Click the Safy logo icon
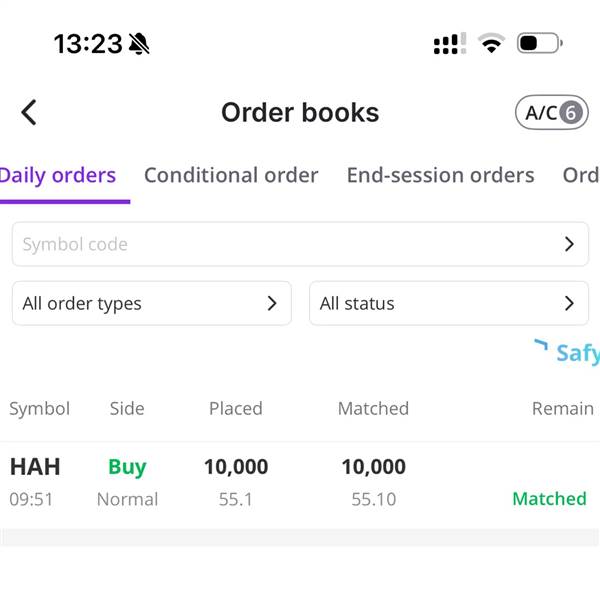Viewport: 600px width, 600px height. 541,345
